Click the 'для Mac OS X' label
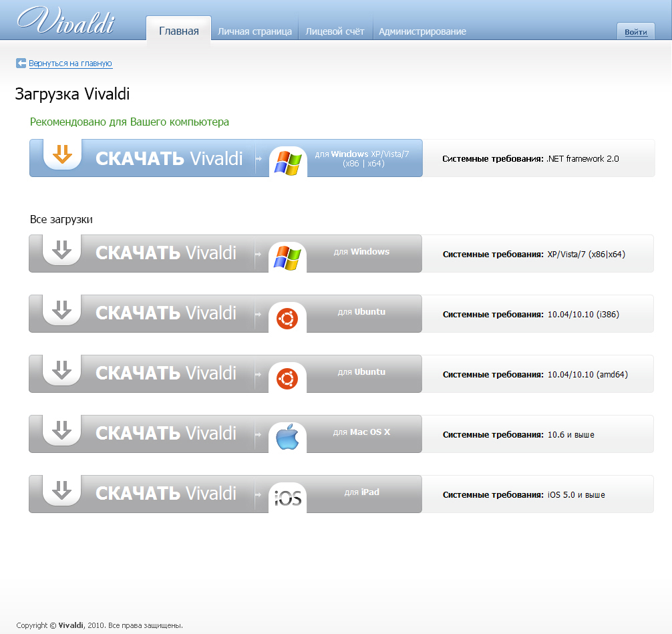 point(361,432)
